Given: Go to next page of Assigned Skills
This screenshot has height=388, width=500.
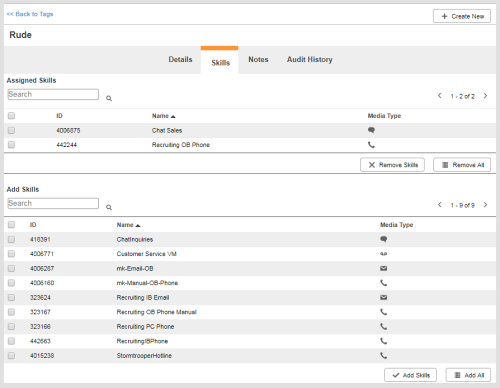Looking at the screenshot, I should click(485, 96).
